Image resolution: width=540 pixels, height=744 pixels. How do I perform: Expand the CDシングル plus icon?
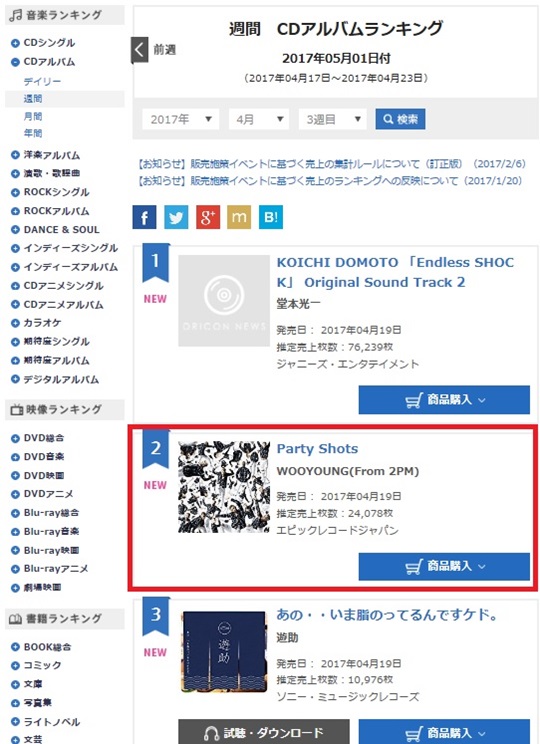[15, 43]
